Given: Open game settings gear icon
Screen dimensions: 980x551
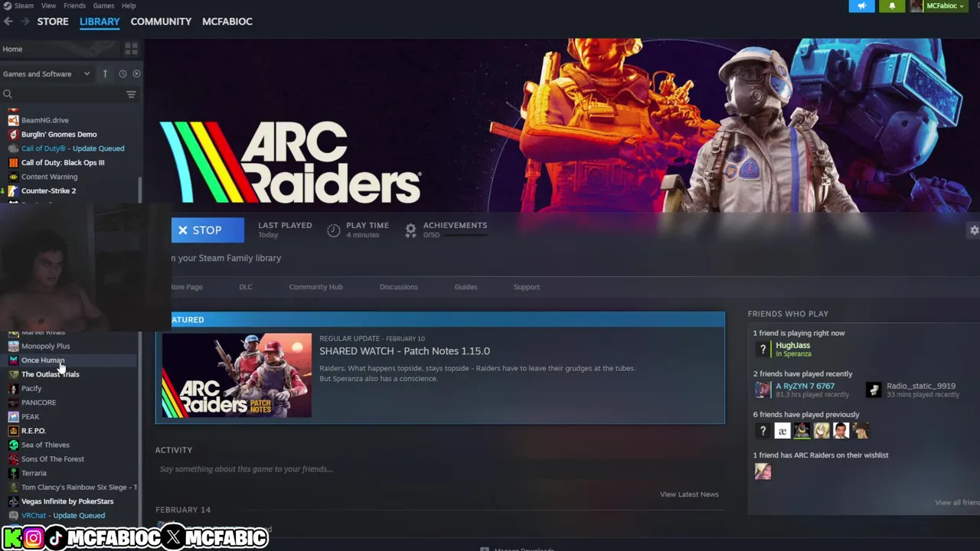Looking at the screenshot, I should (x=974, y=230).
